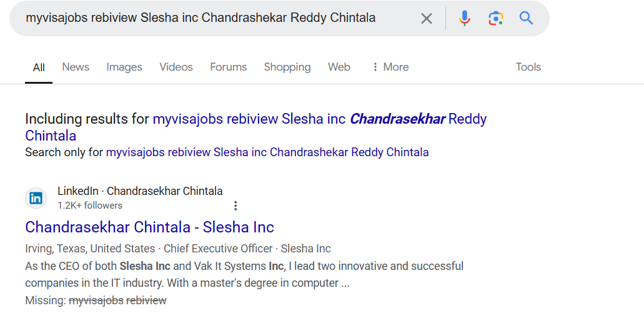
Task: Select the All results tab
Action: pyautogui.click(x=39, y=67)
